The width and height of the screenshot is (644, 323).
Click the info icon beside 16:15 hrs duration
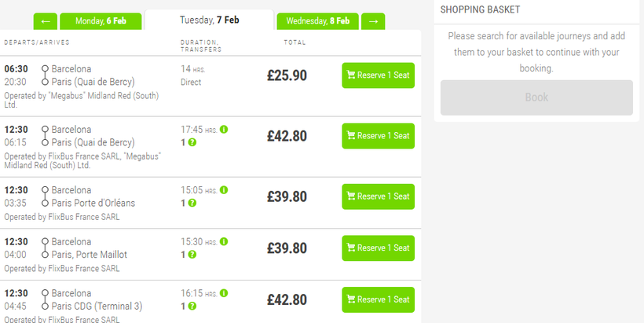[224, 293]
